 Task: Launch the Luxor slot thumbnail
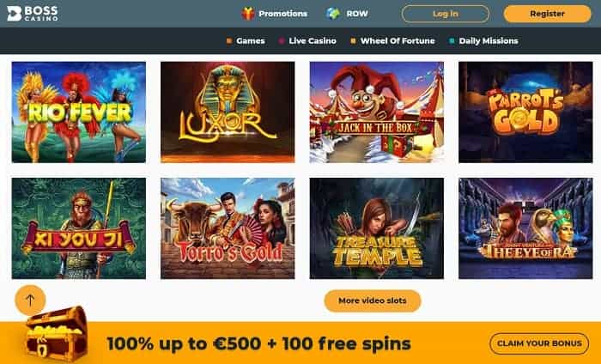228,112
